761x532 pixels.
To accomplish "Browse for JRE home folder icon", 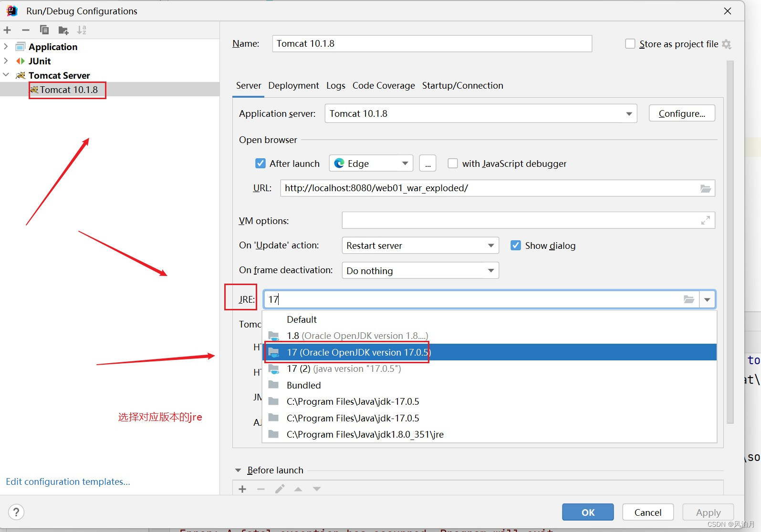I will pyautogui.click(x=689, y=299).
